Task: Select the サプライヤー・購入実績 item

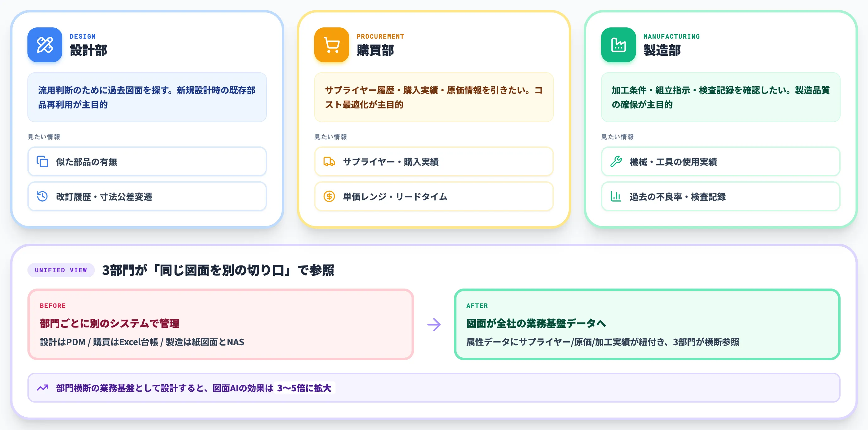Action: 434,162
